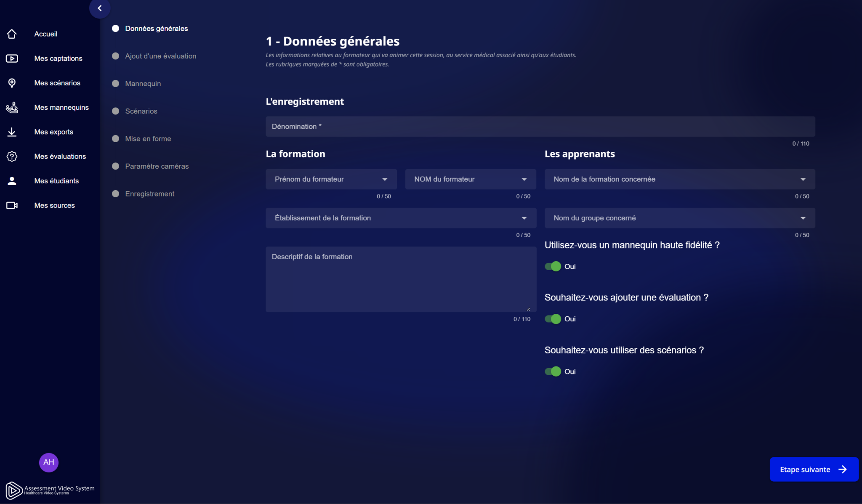Open Mes étudiants menu item
The image size is (862, 504).
(x=57, y=181)
